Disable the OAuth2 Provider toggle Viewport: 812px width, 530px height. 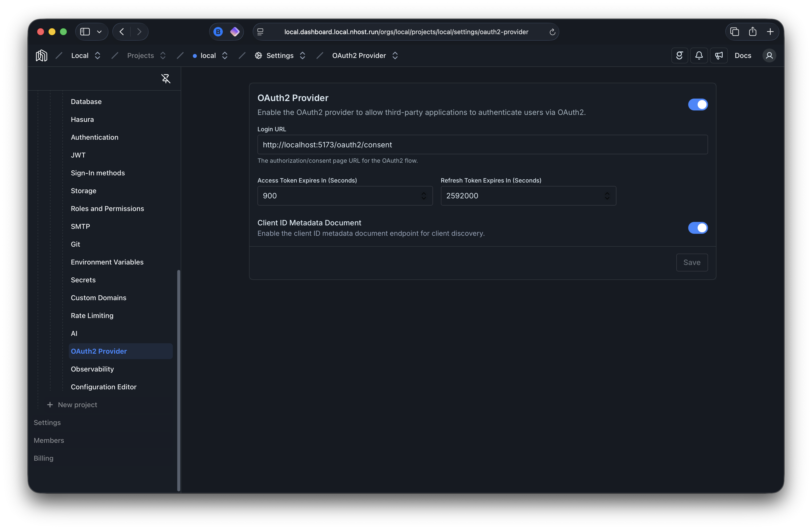[x=698, y=105]
